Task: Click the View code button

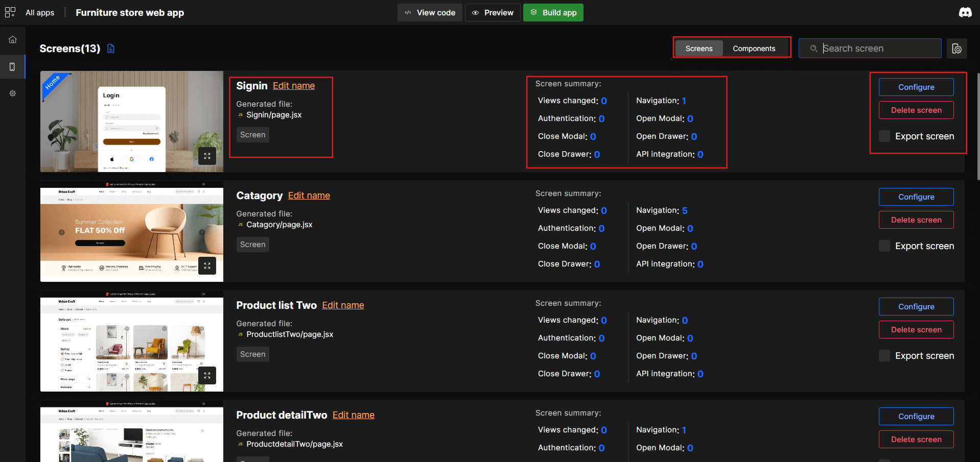Action: pyautogui.click(x=430, y=13)
